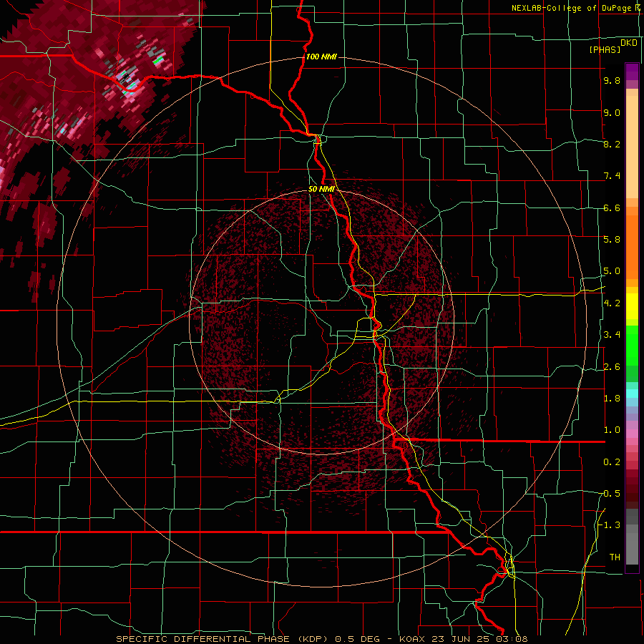Click the 9.0 value on the color scale

pos(612,112)
